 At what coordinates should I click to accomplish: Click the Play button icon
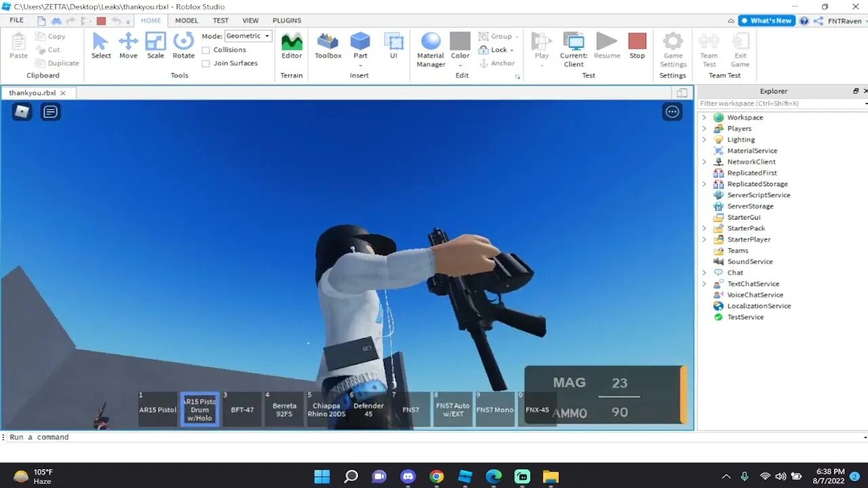(x=541, y=41)
